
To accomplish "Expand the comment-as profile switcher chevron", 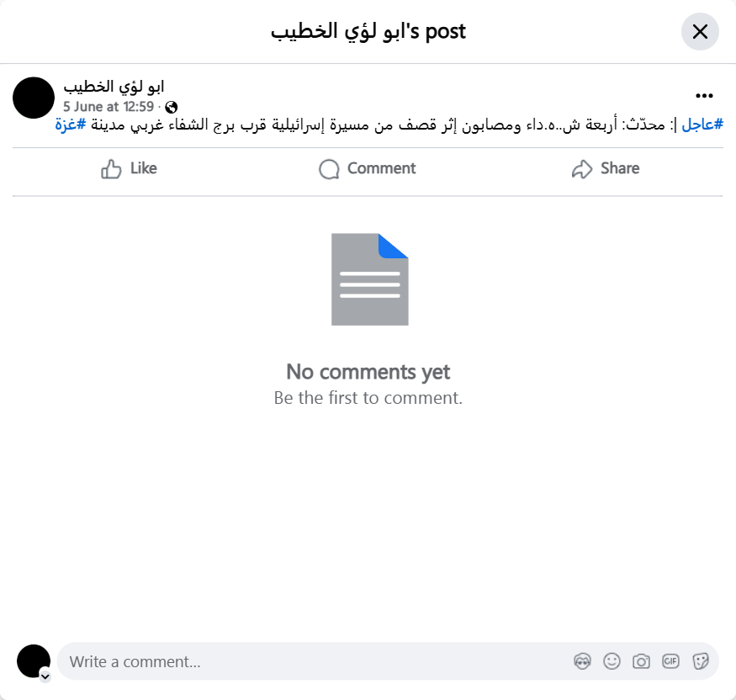I will [x=45, y=676].
